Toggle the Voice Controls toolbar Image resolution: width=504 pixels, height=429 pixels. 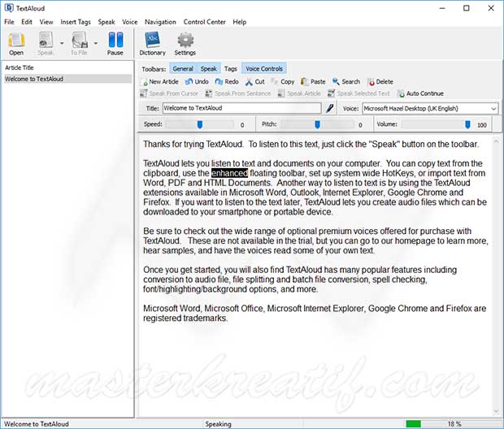(x=264, y=69)
